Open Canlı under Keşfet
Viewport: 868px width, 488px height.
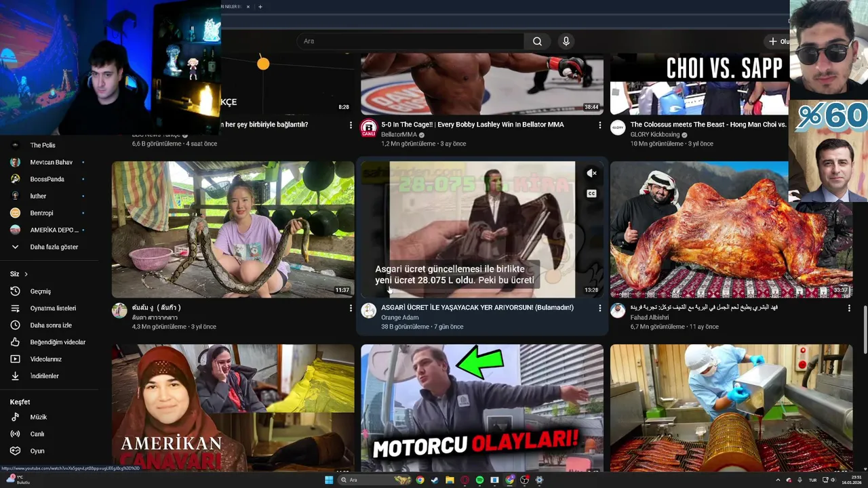pos(37,434)
